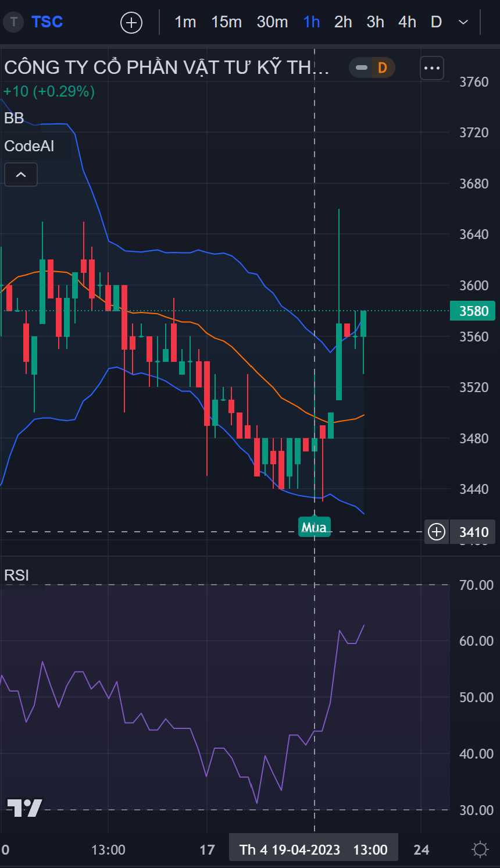500x868 pixels.
Task: Click the T symbol logo icon
Action: (14, 22)
